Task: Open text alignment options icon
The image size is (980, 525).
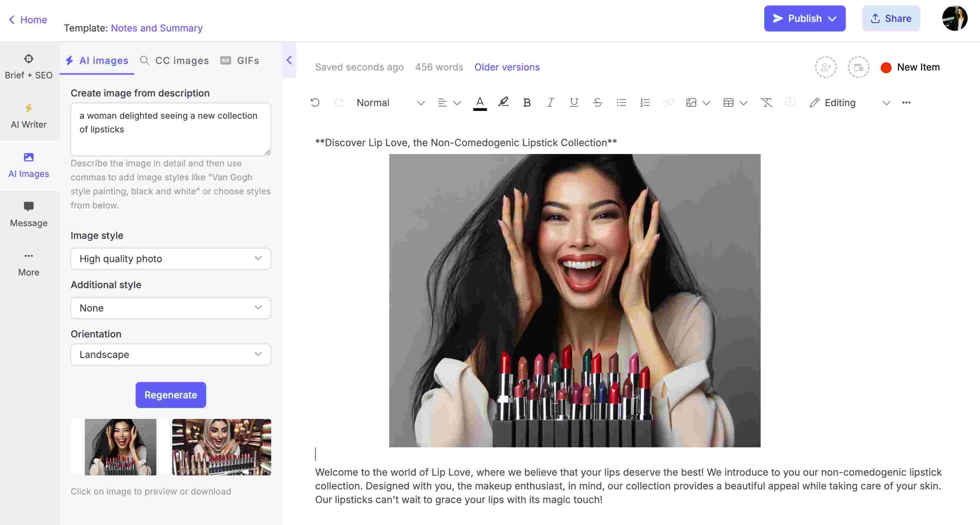Action: tap(442, 103)
